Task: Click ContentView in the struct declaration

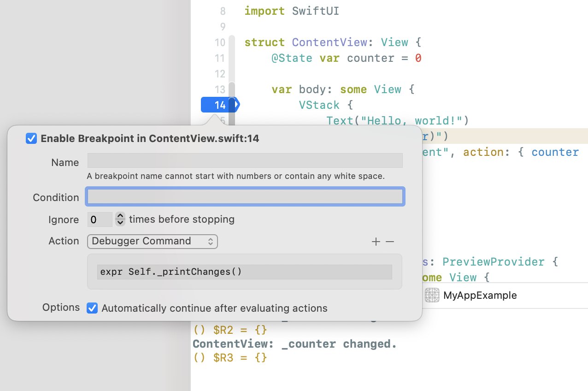Action: tap(329, 42)
